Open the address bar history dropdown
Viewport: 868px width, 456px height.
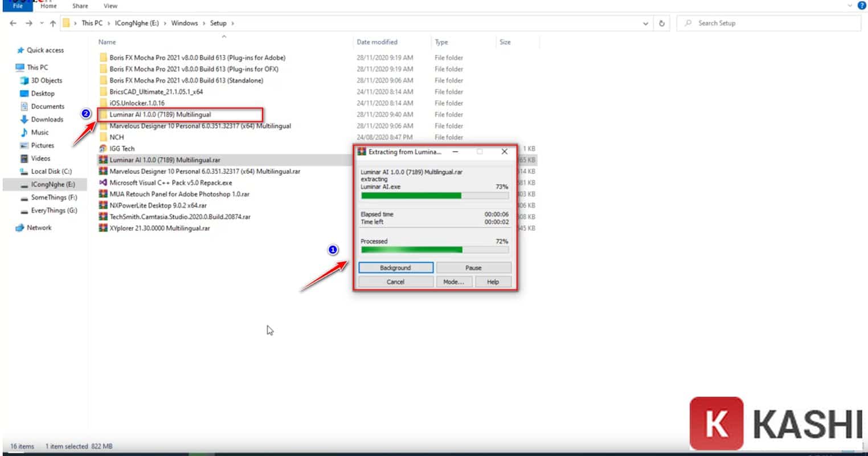[645, 23]
